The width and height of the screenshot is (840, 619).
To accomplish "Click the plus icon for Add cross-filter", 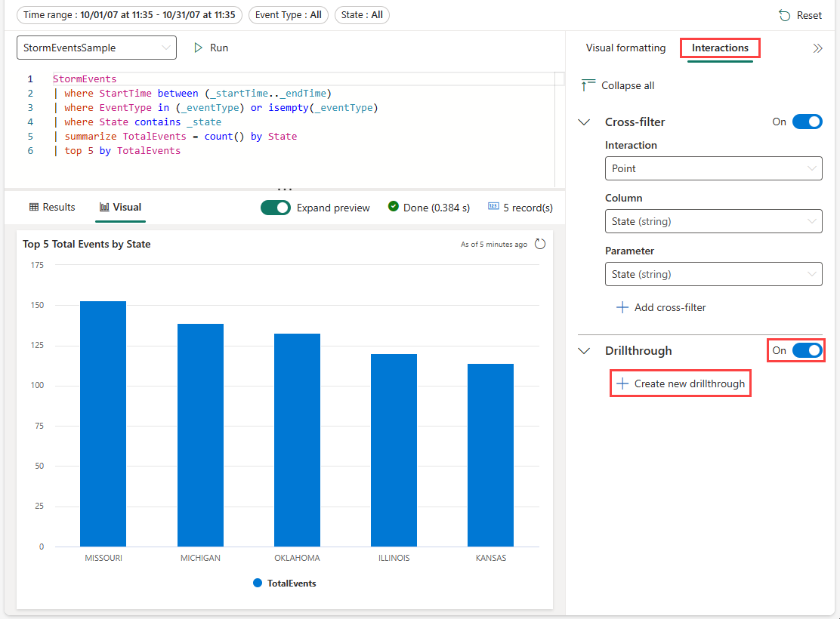I will [622, 307].
